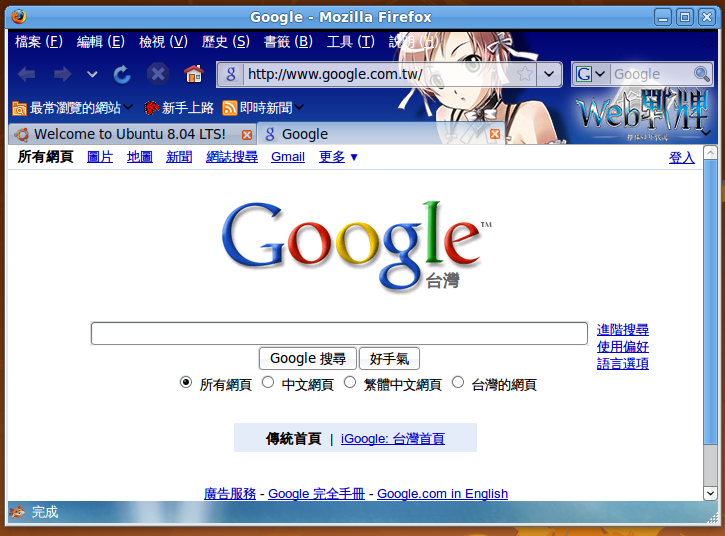The width and height of the screenshot is (725, 536).
Task: Expand the 最常瀏覽的網站 bookmark menu arrow
Action: coord(128,107)
